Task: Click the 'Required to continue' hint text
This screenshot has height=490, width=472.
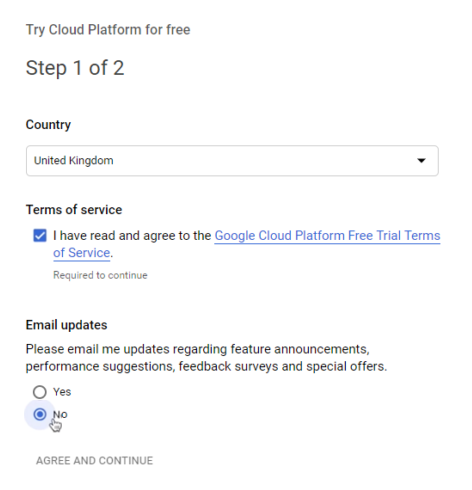Action: click(x=100, y=275)
